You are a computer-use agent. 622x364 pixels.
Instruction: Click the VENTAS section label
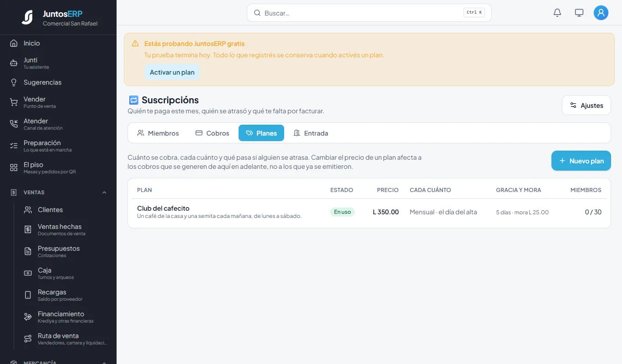(34, 192)
